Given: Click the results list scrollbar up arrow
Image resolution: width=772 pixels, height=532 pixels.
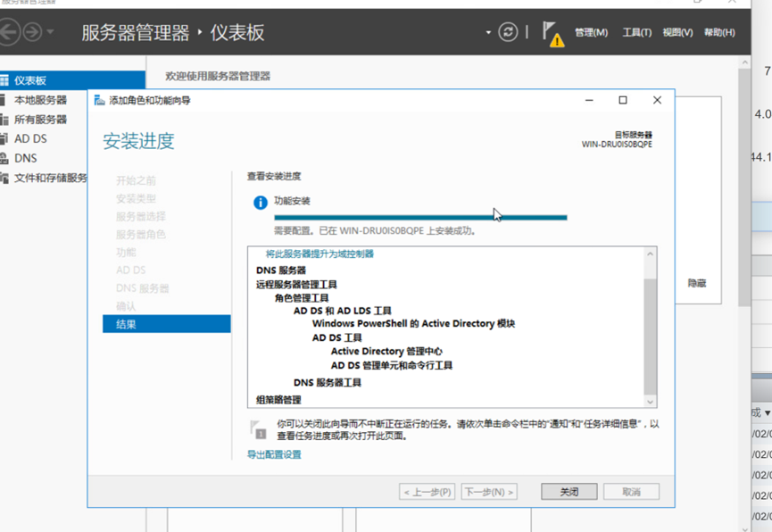Looking at the screenshot, I should point(650,254).
